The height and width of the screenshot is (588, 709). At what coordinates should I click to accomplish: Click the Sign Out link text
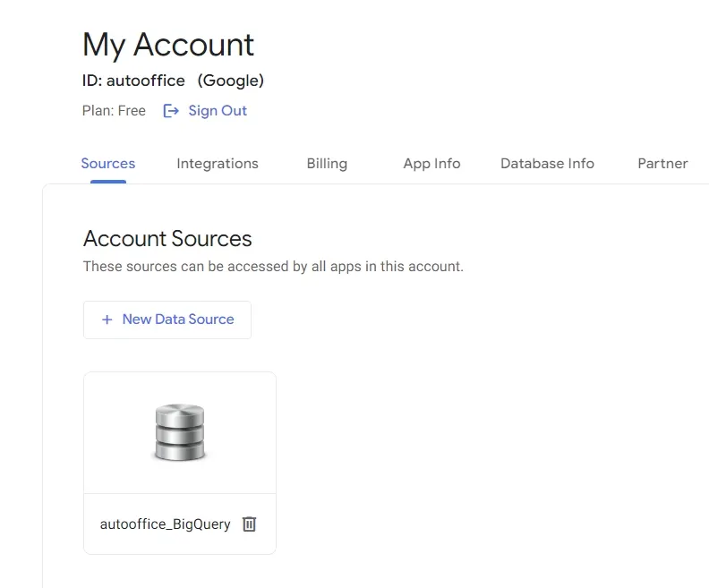(218, 111)
